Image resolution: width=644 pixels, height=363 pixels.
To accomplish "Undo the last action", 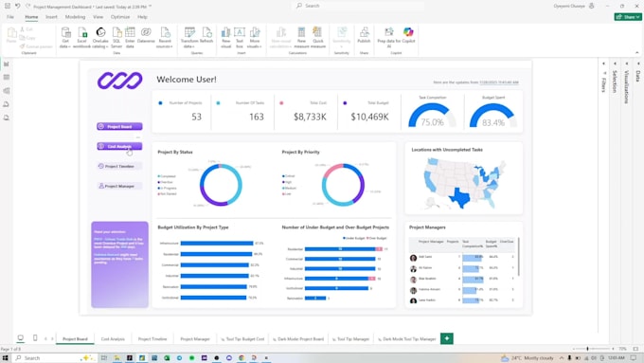I will click(18, 7).
